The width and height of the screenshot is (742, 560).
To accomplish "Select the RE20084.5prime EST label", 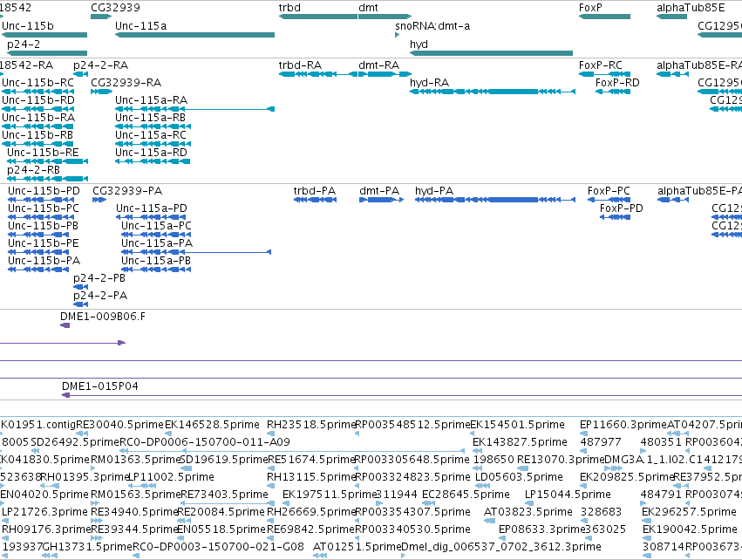I will pyautogui.click(x=221, y=512).
